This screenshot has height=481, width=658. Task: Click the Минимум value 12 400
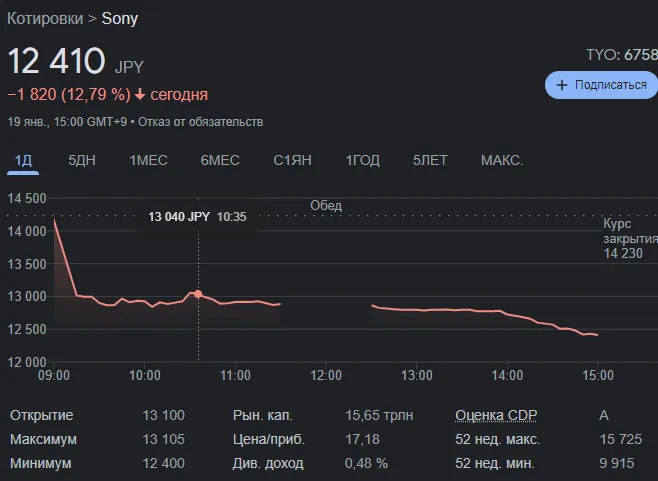point(164,463)
